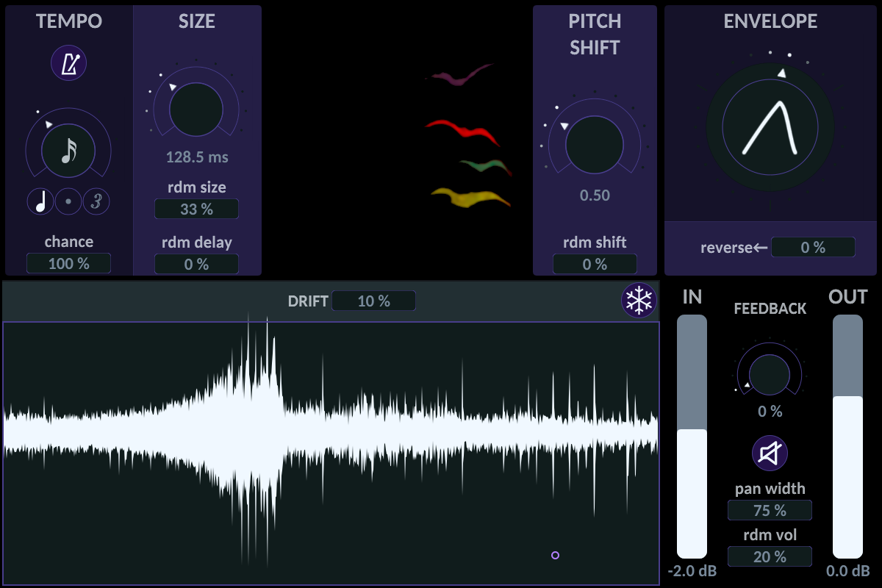The height and width of the screenshot is (588, 882).
Task: Click the 0.50 pitch shift value
Action: pos(595,195)
